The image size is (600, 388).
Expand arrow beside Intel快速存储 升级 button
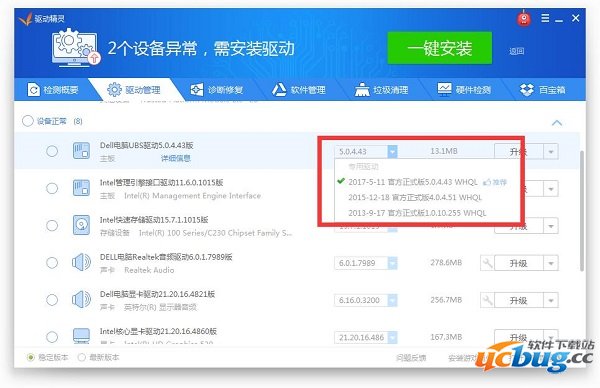point(551,226)
